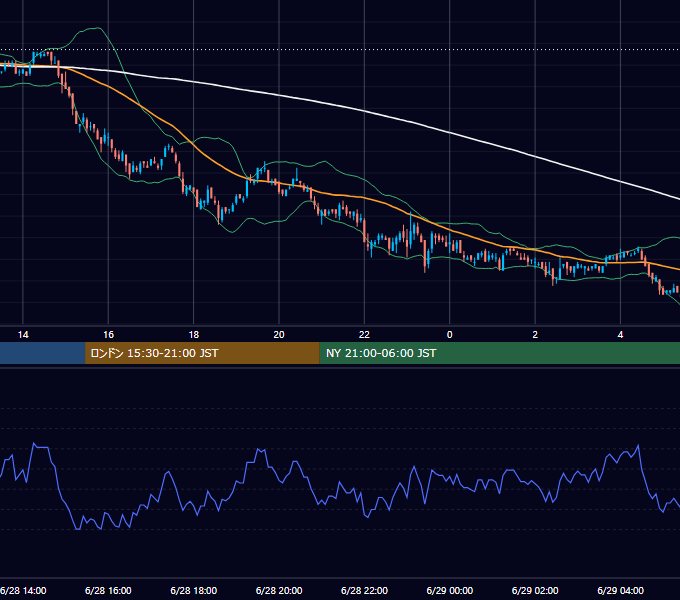Click the 6/29 02:00 label on indicator axis

(x=535, y=590)
